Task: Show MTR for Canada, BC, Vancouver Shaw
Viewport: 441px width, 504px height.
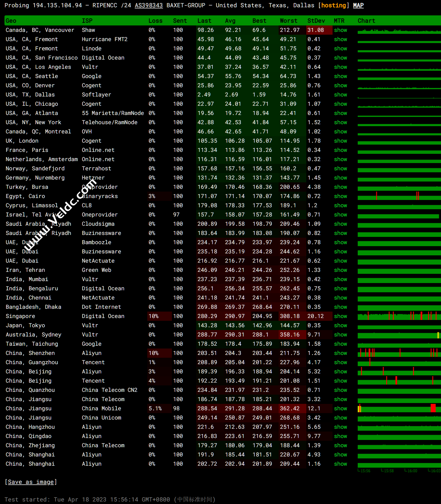Action: click(x=340, y=30)
